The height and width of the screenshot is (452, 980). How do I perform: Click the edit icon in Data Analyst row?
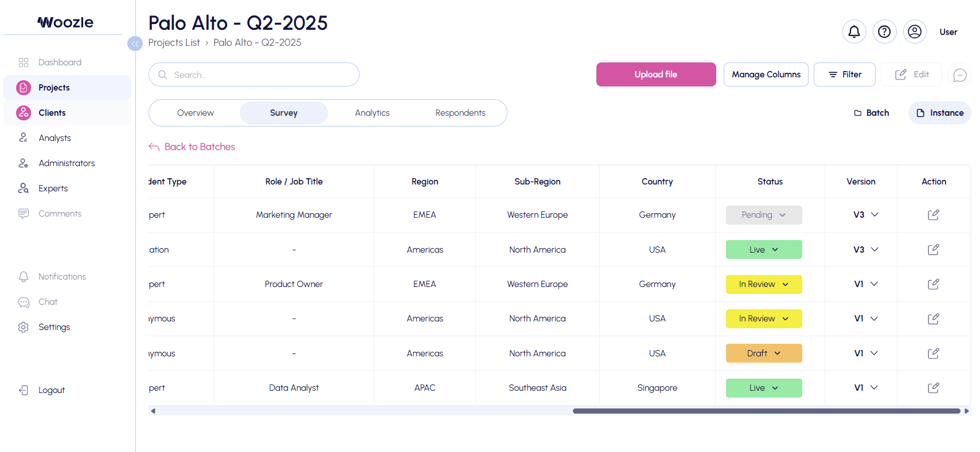pyautogui.click(x=933, y=388)
